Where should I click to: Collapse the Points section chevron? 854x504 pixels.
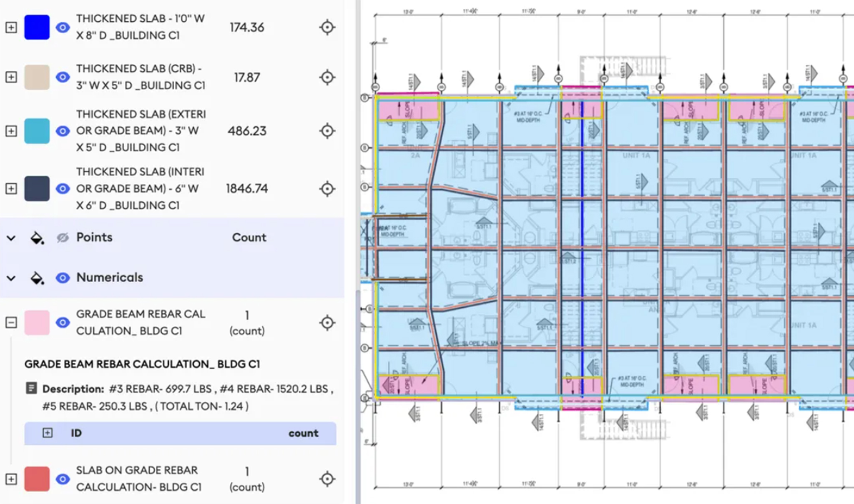(11, 238)
